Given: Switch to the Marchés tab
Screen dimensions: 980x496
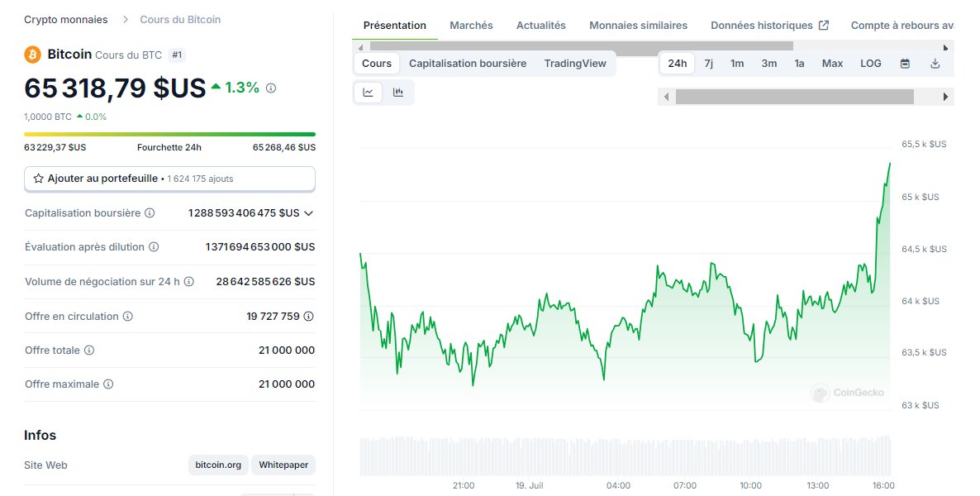Looking at the screenshot, I should [471, 26].
